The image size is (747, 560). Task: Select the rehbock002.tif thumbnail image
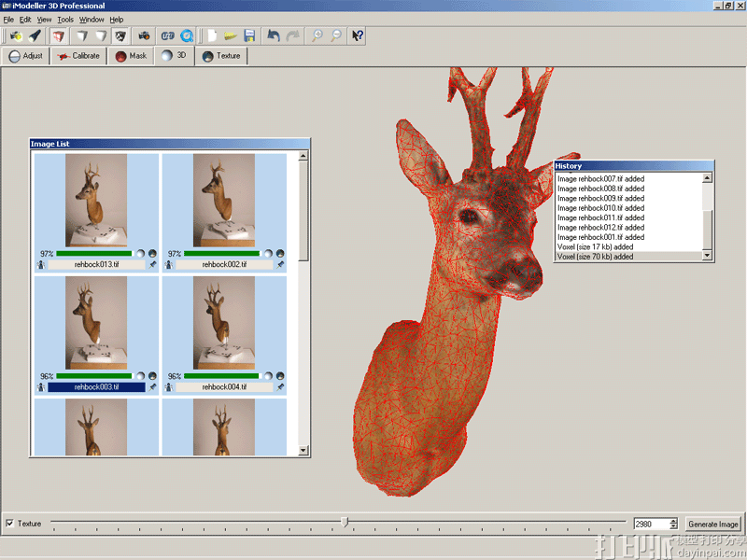[224, 200]
